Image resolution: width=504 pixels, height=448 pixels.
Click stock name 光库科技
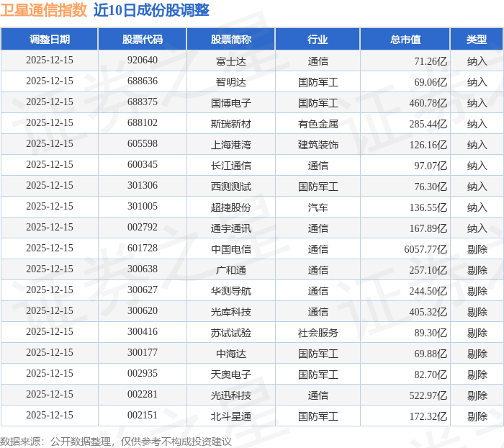pyautogui.click(x=231, y=312)
